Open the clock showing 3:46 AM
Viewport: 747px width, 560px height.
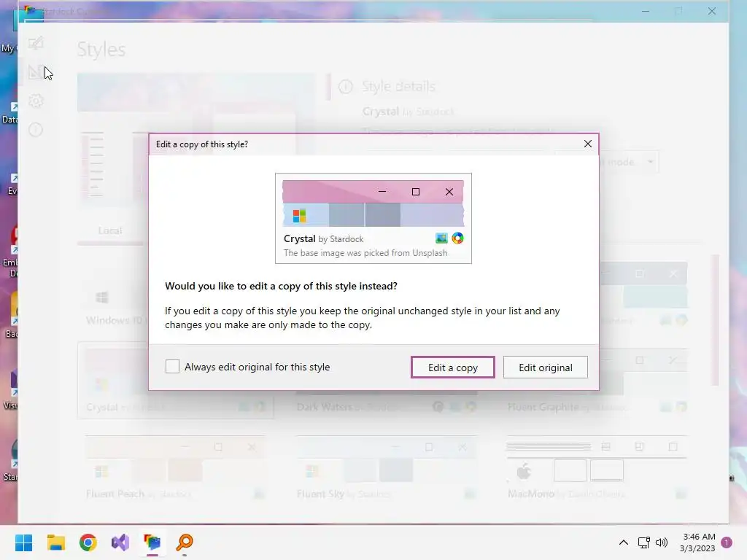[x=697, y=542]
